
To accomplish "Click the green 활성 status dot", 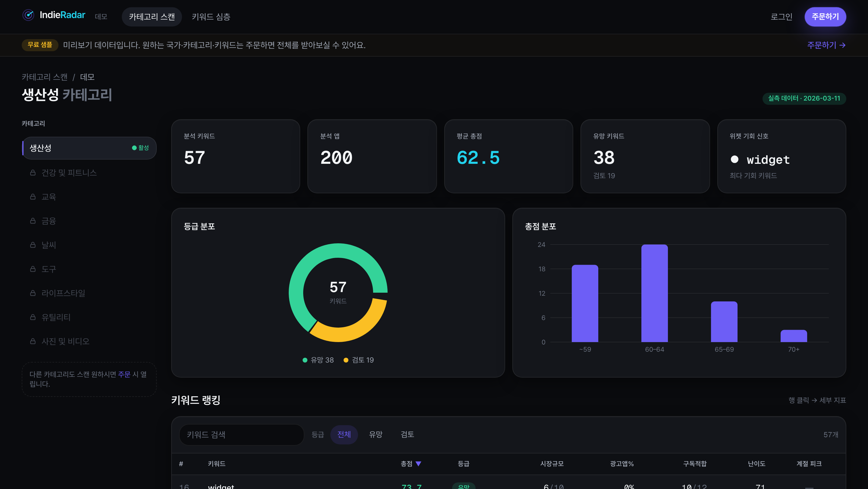I will [134, 148].
